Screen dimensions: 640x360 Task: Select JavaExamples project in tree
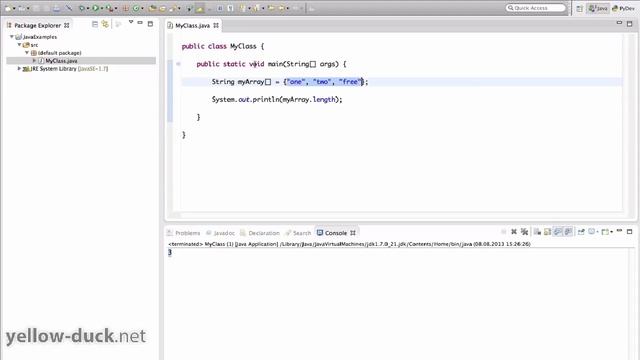[40, 37]
